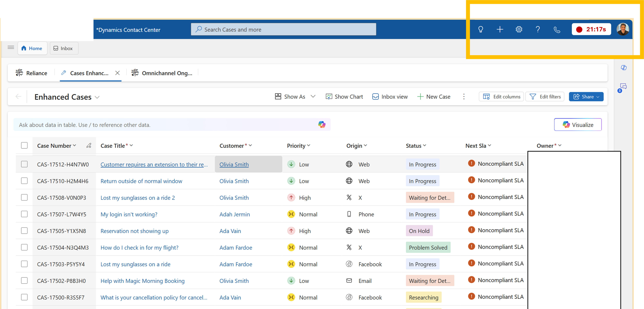Click the SLA warning icon for CAS-17500-R3S5F7
The image size is (644, 309).
point(471,296)
